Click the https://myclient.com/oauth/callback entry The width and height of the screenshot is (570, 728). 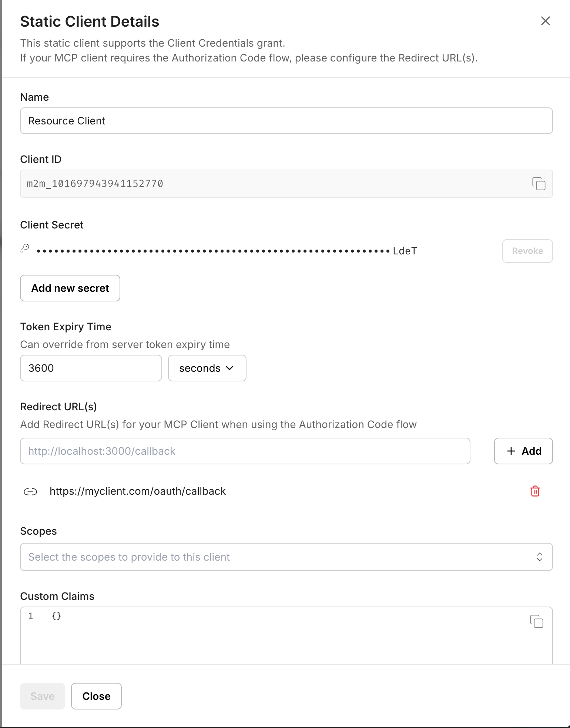(x=138, y=491)
